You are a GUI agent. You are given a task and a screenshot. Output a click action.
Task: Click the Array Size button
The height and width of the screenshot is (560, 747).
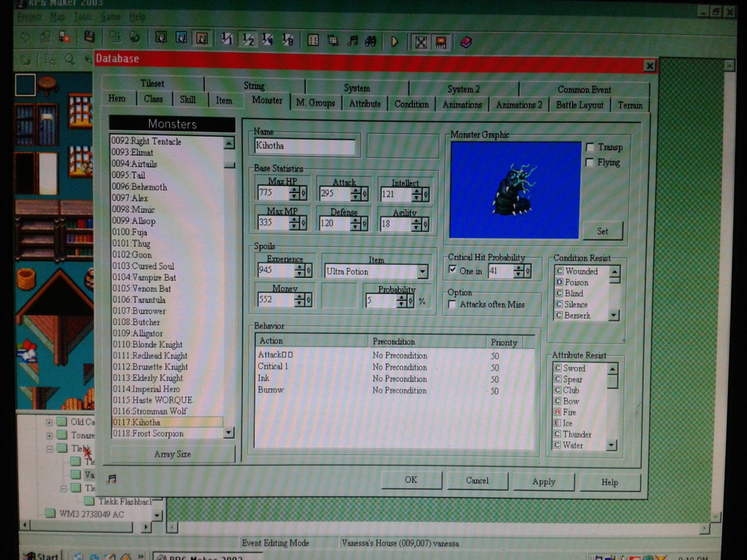coord(172,454)
